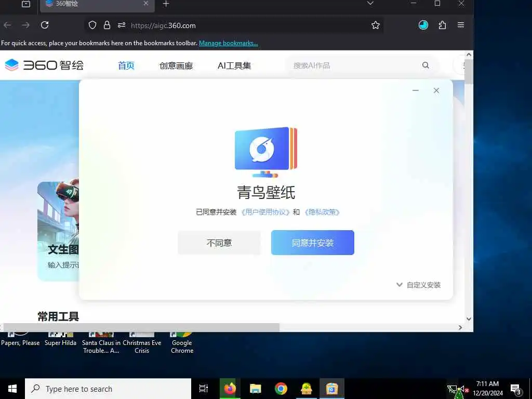Viewport: 532px width, 399px height.
Task: Switch to the 360智绘 browser tab
Action: tap(97, 4)
